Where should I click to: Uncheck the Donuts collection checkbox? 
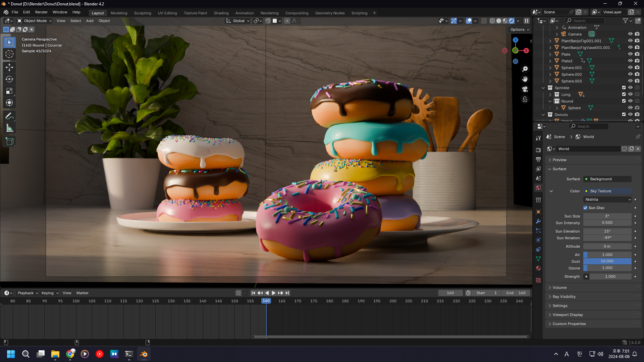[x=624, y=114]
